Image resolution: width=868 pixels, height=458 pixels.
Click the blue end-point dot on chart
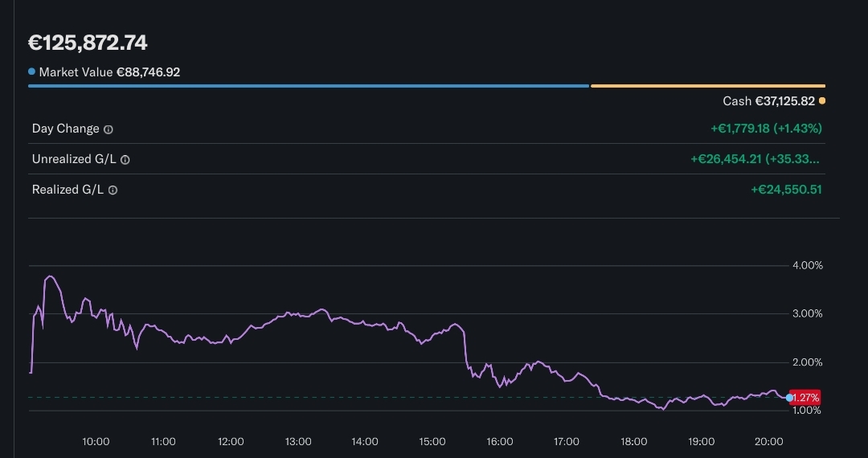[789, 397]
